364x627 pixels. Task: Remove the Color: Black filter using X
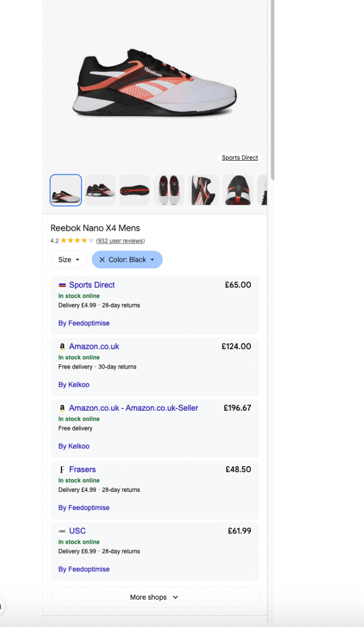coord(102,260)
